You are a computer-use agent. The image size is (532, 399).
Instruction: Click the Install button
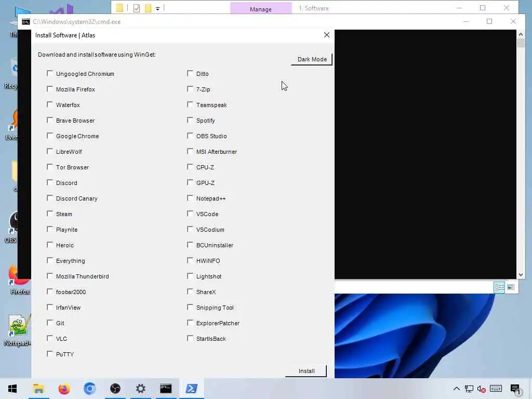[307, 371]
